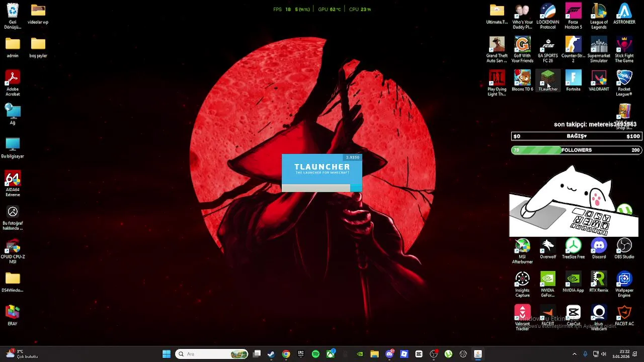The height and width of the screenshot is (362, 644).
Task: Open the boş şeyler folder
Action: point(38,48)
